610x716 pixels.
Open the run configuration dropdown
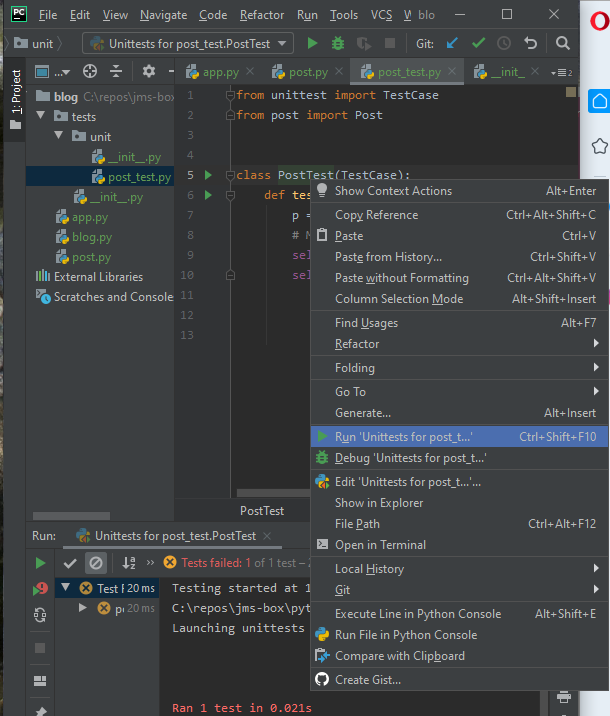click(x=188, y=44)
